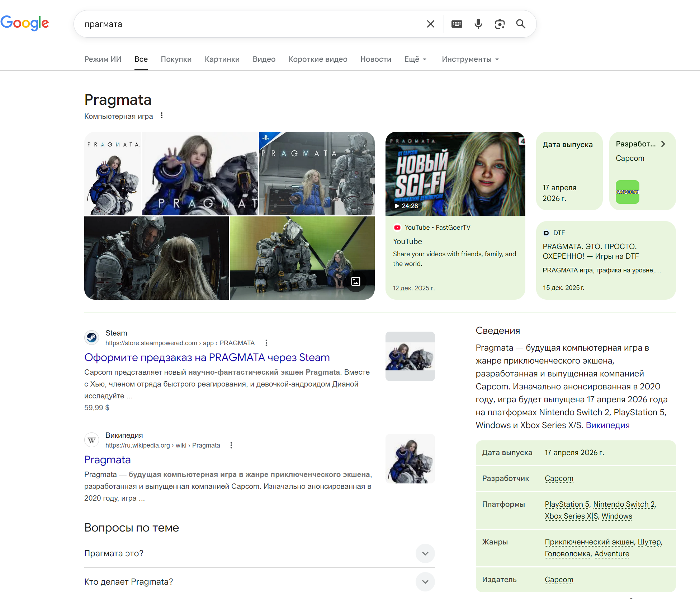This screenshot has width=700, height=599.
Task: Open Оформите предзаказ на PRAGMATA через Steam link
Action: coord(207,357)
